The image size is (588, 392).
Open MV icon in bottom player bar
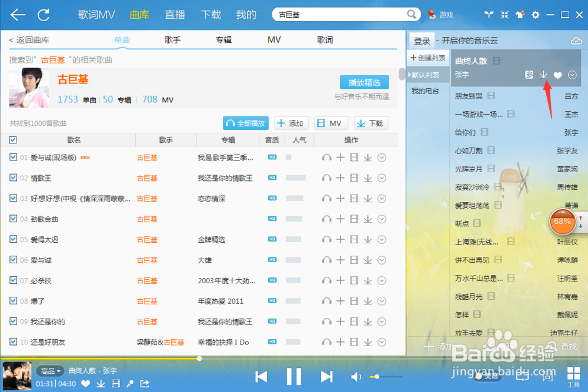click(x=116, y=383)
